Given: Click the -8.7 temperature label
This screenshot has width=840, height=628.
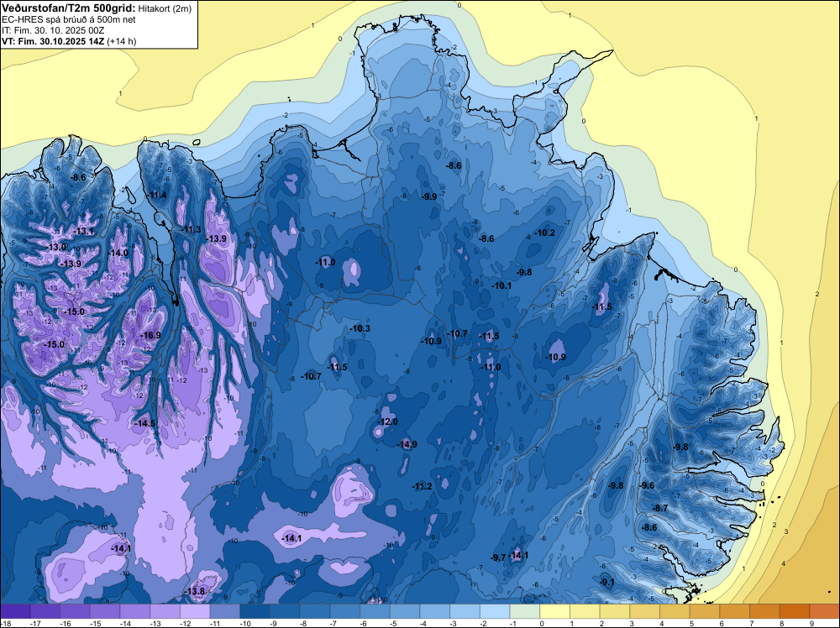Looking at the screenshot, I should tap(660, 508).
